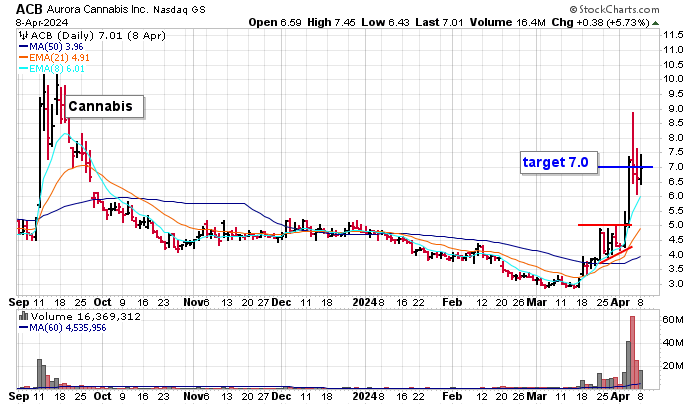This screenshot has height=405, width=700.
Task: Click the 11.5 price axis label
Action: click(673, 35)
